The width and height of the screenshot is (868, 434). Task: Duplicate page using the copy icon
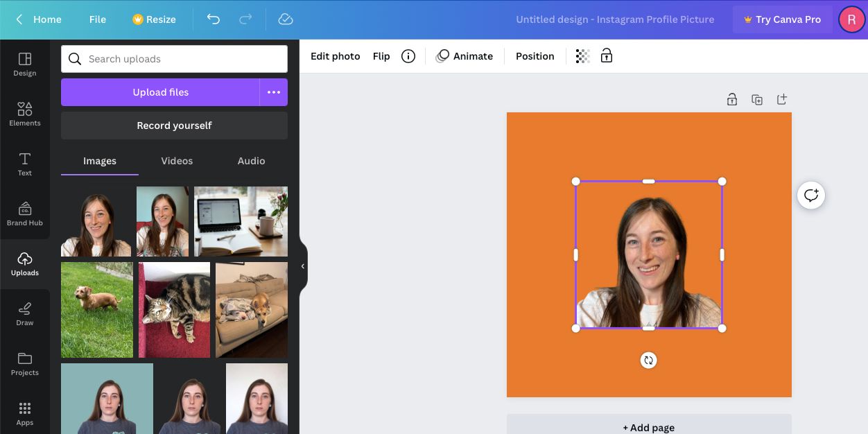pyautogui.click(x=757, y=100)
